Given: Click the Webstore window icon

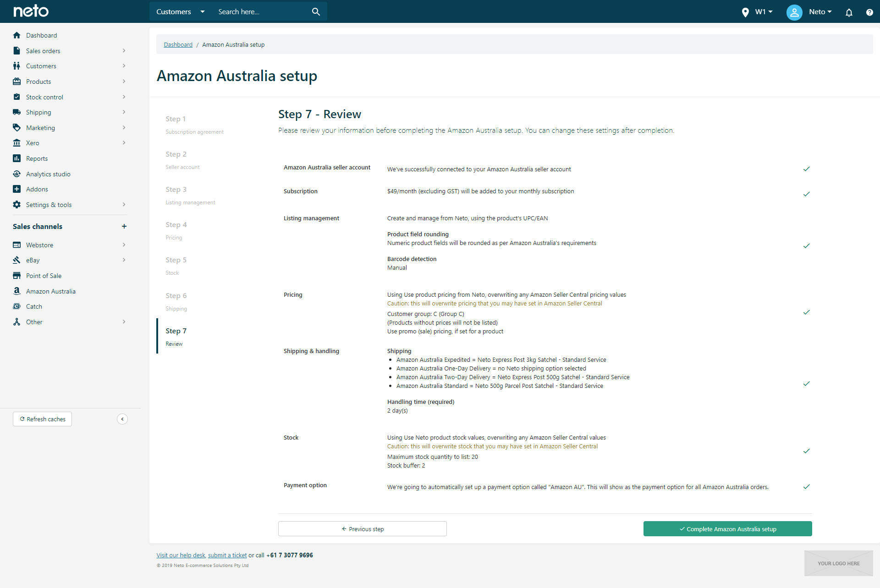Looking at the screenshot, I should point(17,245).
